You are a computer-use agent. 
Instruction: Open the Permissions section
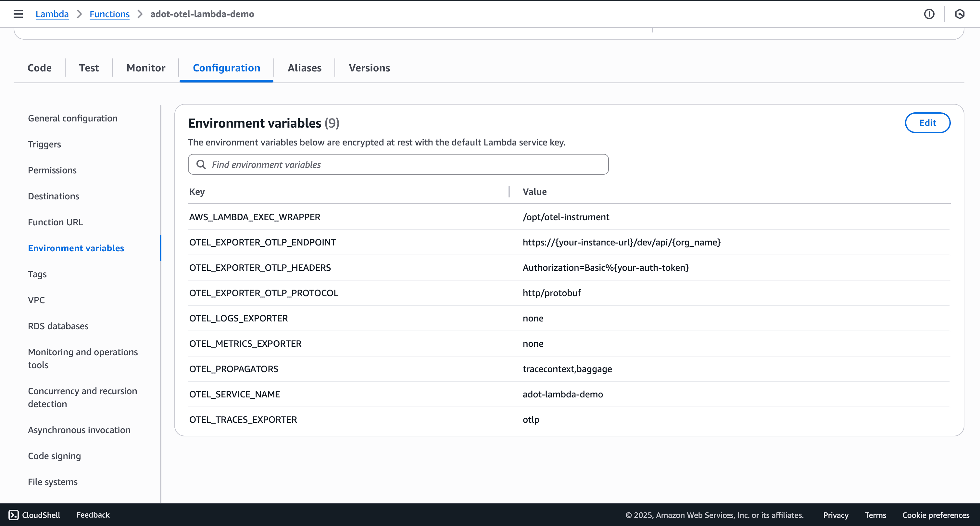point(52,170)
